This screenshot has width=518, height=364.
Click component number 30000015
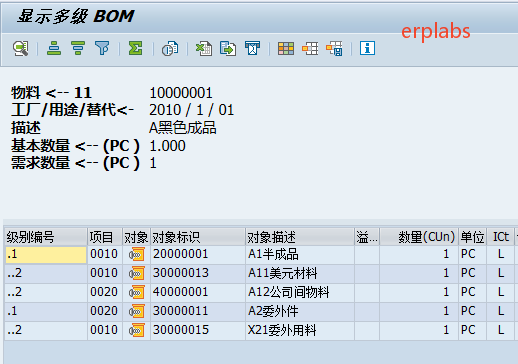pyautogui.click(x=181, y=330)
